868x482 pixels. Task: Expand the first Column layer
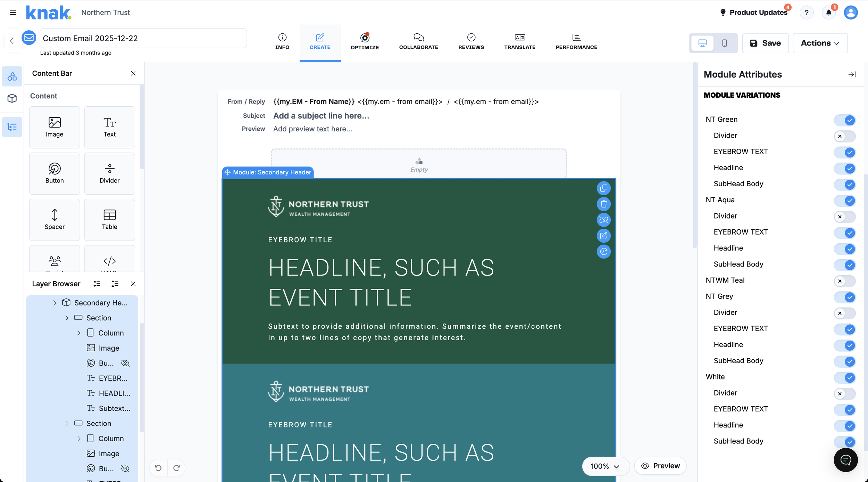pos(79,333)
